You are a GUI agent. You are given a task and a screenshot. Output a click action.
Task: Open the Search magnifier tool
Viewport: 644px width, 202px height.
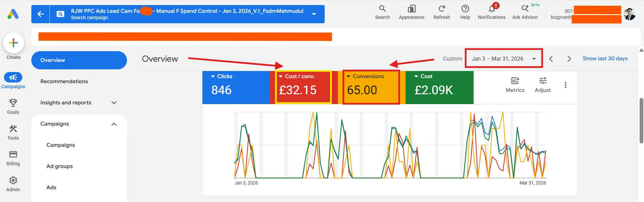pyautogui.click(x=382, y=12)
